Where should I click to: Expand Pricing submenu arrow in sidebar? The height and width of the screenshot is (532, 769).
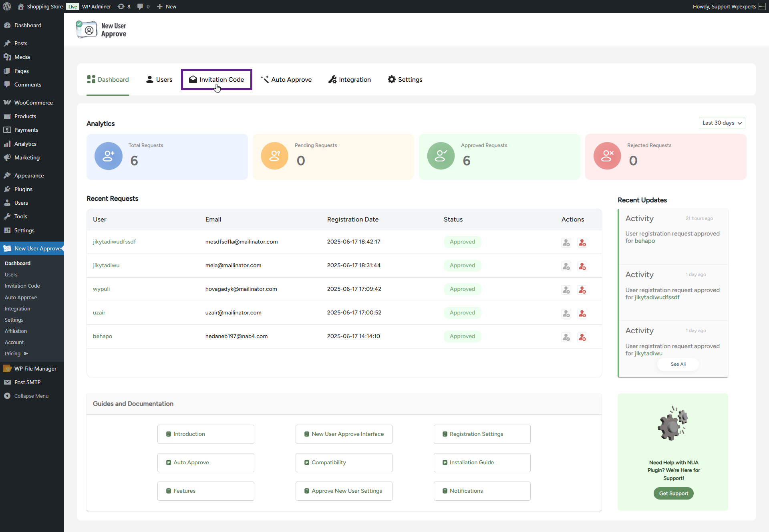tap(26, 353)
